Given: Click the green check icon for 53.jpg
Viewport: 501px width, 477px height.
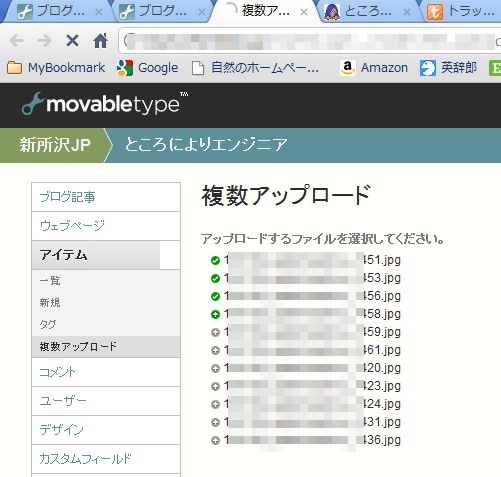Looking at the screenshot, I should (x=215, y=278).
